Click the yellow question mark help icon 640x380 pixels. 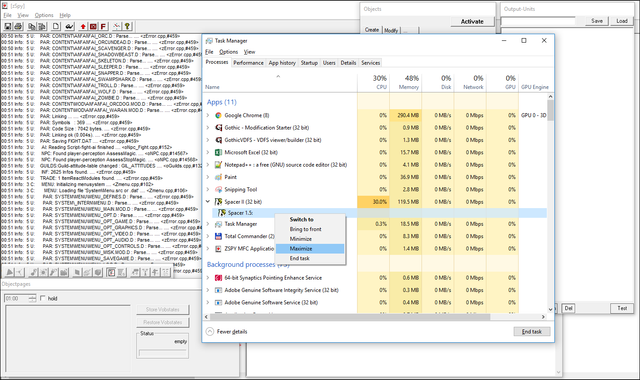click(127, 26)
